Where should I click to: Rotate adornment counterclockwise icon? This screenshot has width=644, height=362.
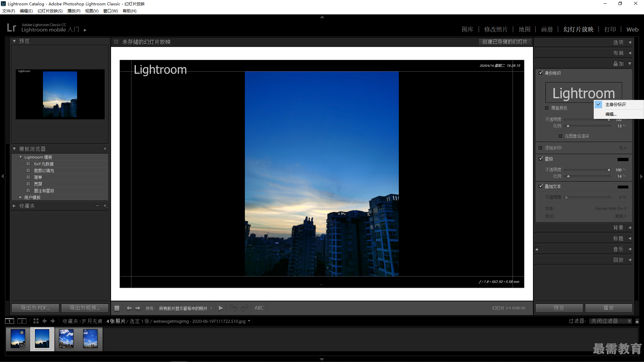point(234,308)
